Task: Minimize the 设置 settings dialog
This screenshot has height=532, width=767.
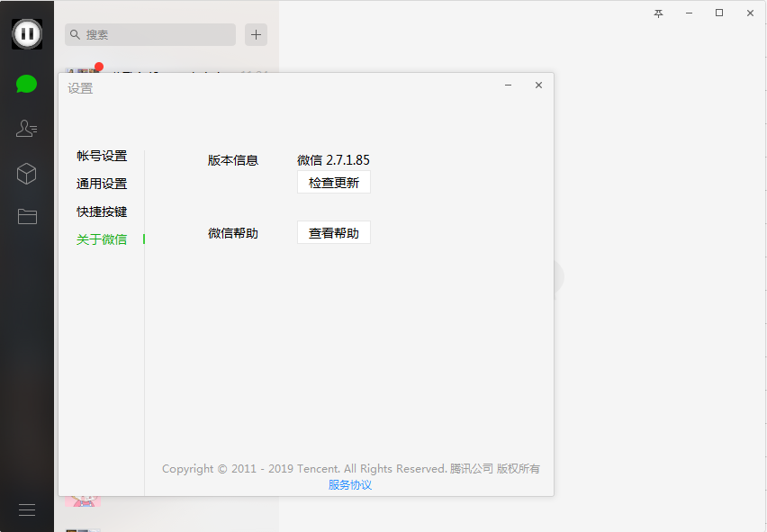Action: click(509, 86)
